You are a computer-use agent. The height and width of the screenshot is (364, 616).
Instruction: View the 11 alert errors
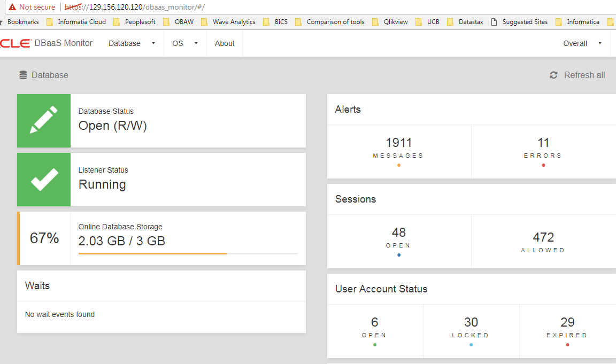[x=543, y=148]
